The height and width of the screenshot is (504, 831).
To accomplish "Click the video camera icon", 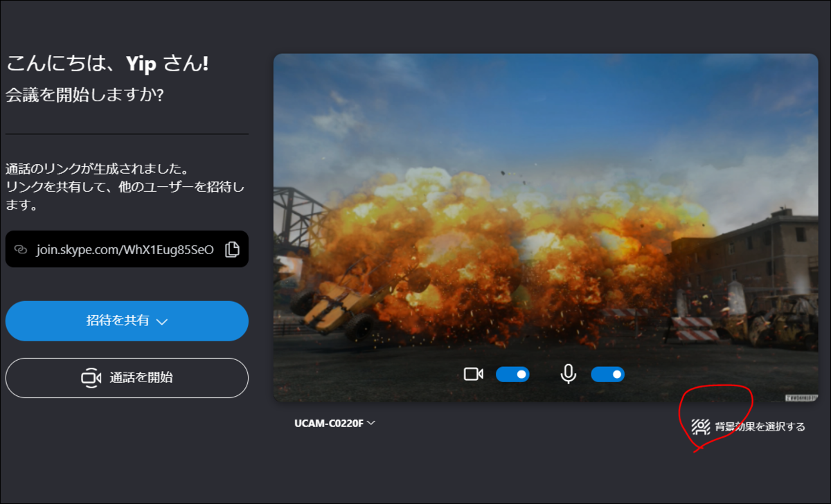I will pyautogui.click(x=474, y=375).
